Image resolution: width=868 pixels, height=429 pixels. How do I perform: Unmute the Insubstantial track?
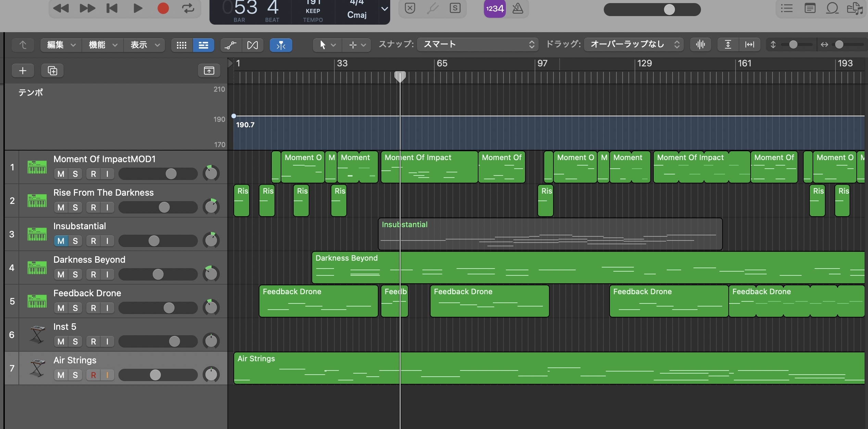(x=61, y=241)
